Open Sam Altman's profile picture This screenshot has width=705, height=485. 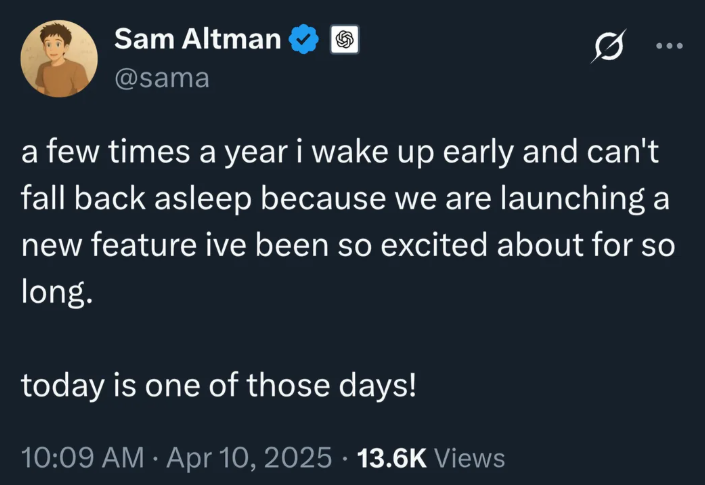pos(59,58)
